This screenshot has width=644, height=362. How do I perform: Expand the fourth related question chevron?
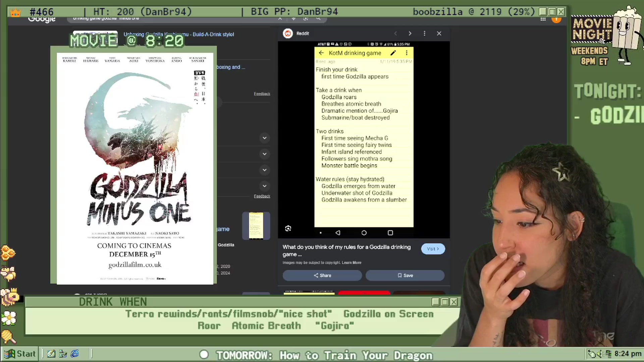[265, 186]
